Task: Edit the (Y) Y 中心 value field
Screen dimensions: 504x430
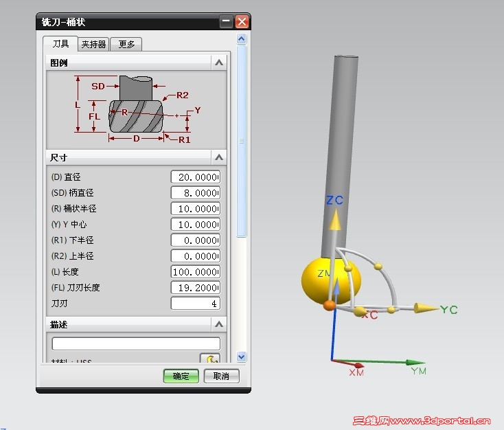Action: point(196,224)
